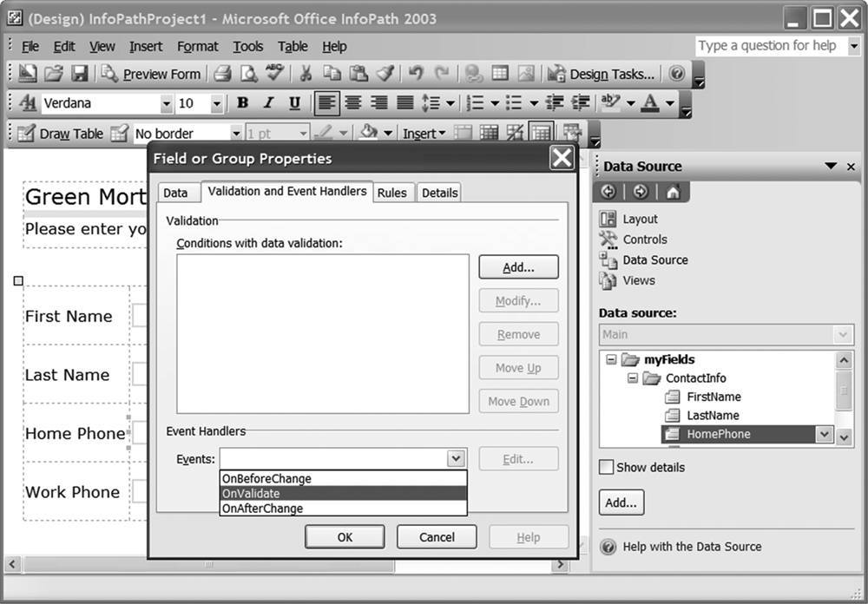This screenshot has width=868, height=604.
Task: Click the Bullets list icon
Action: [514, 103]
